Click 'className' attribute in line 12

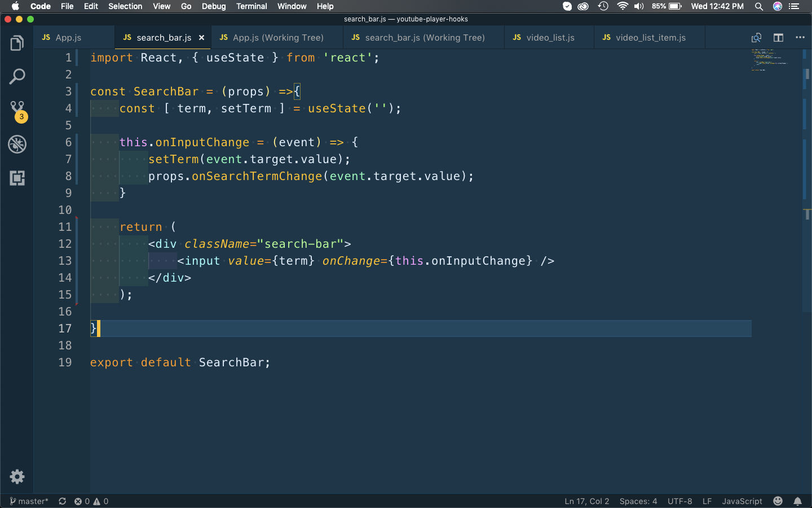217,244
